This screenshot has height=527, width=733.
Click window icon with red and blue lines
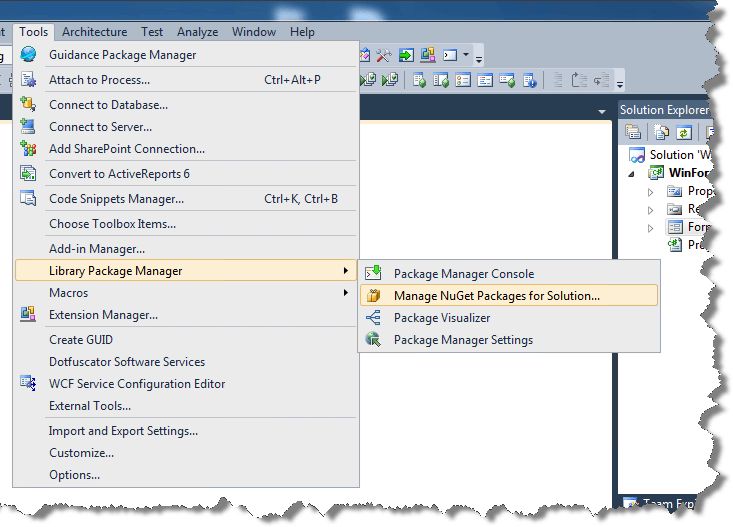click(x=485, y=80)
